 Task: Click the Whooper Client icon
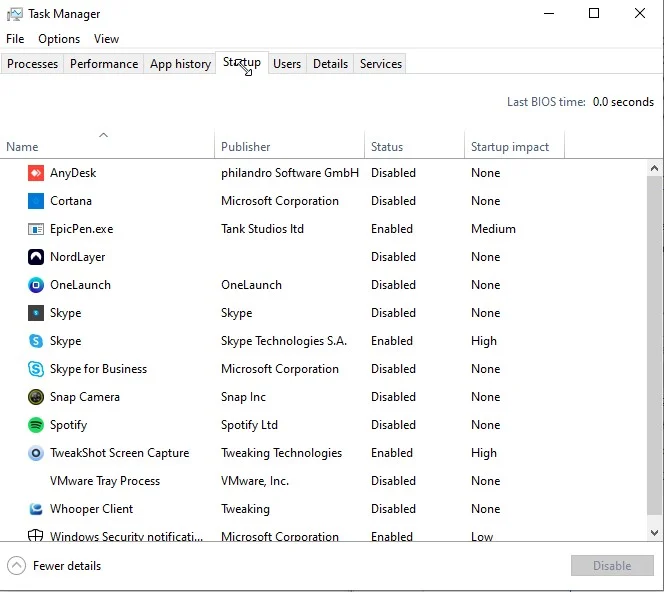click(36, 509)
